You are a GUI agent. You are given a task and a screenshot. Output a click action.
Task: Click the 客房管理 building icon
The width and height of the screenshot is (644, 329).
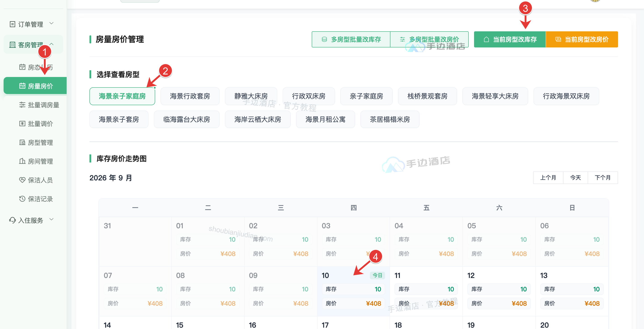(x=12, y=45)
